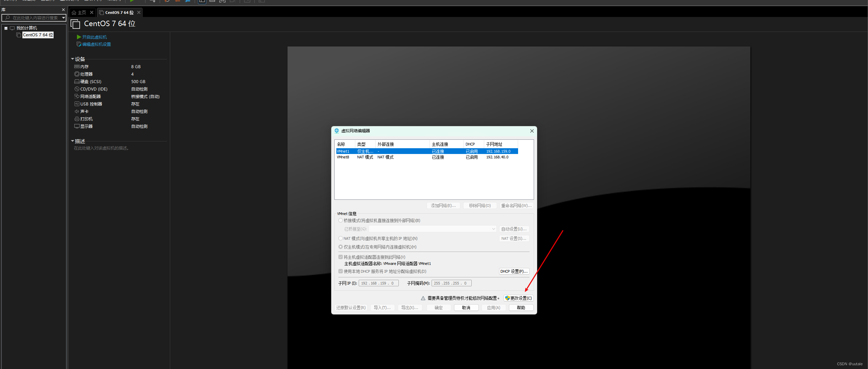This screenshot has height=369, width=868.
Task: Click the USB controller device icon
Action: [x=77, y=104]
